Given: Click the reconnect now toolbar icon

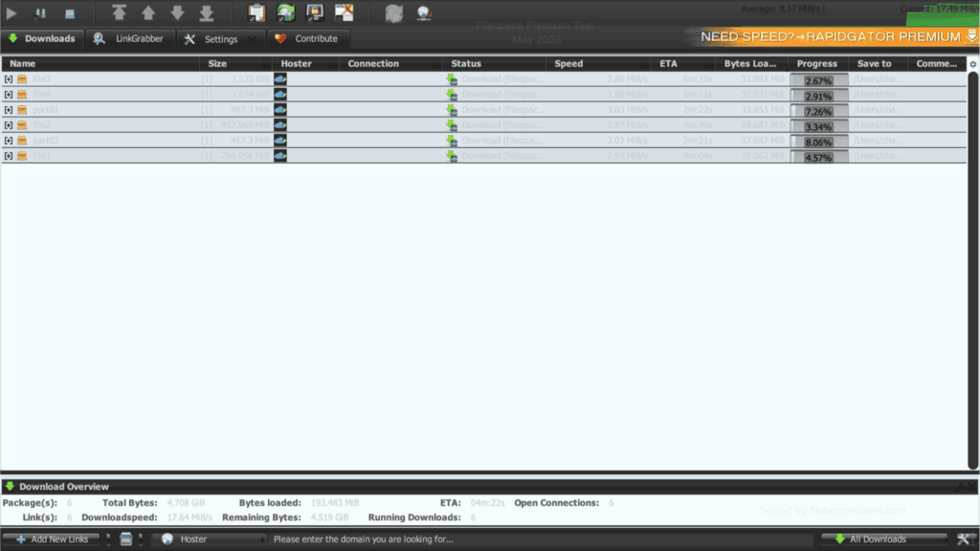Looking at the screenshot, I should (x=393, y=12).
